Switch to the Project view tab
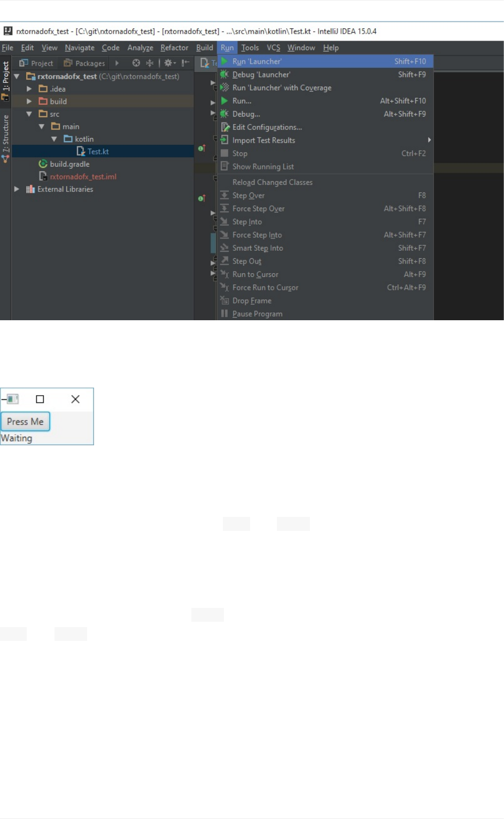 pyautogui.click(x=36, y=63)
